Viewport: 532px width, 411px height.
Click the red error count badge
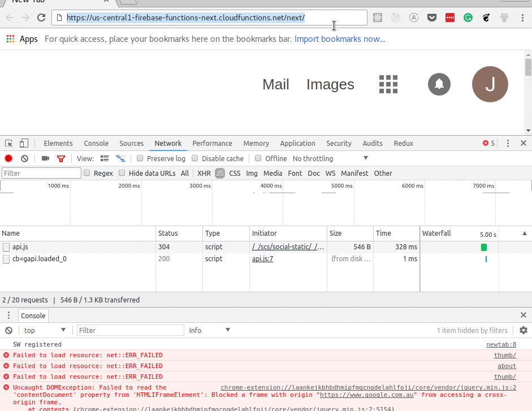(x=488, y=143)
